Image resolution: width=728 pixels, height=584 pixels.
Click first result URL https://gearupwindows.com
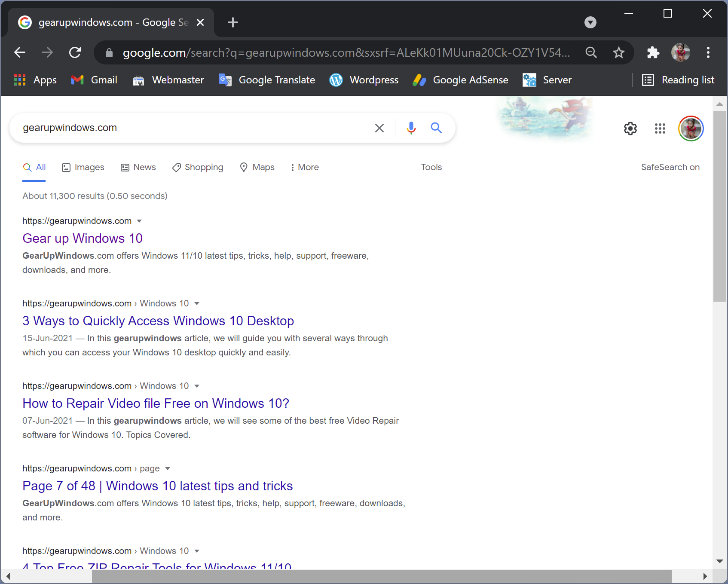coord(77,221)
